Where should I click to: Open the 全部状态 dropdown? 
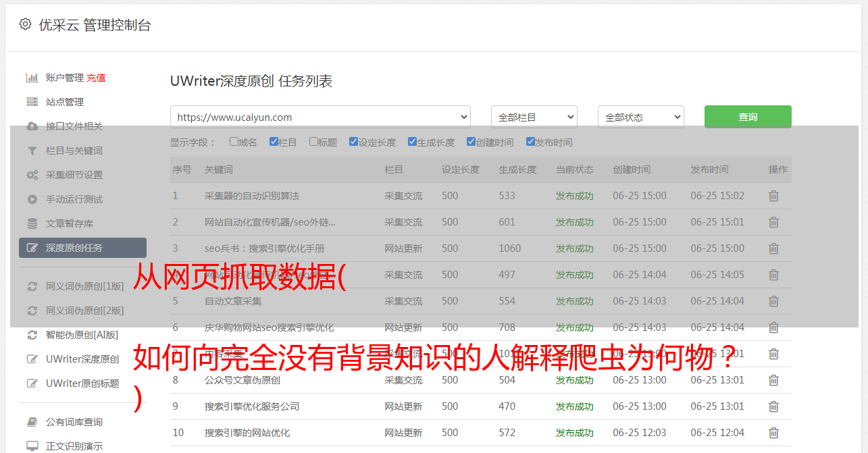(x=641, y=117)
